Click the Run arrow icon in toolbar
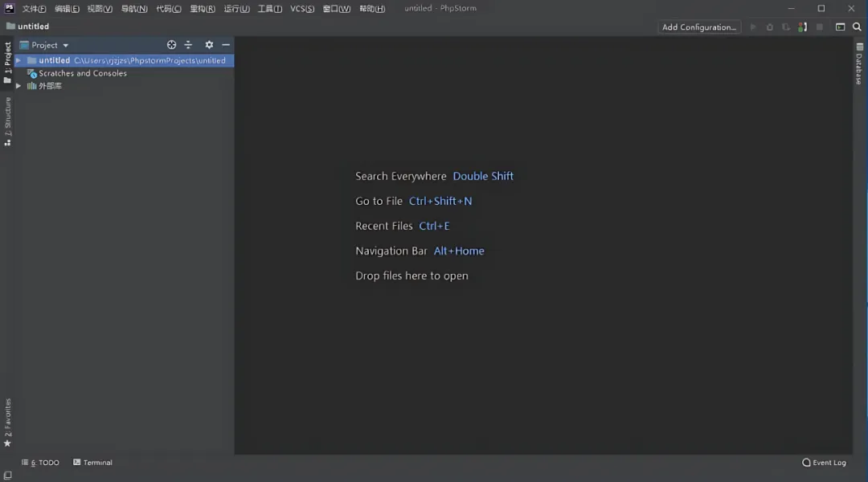Screen dimensions: 868x482 click(x=753, y=27)
